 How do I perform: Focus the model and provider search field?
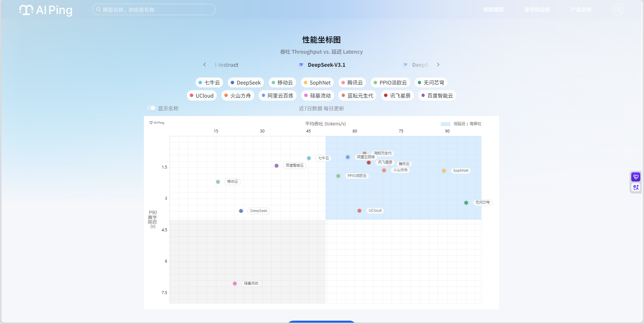click(x=154, y=9)
